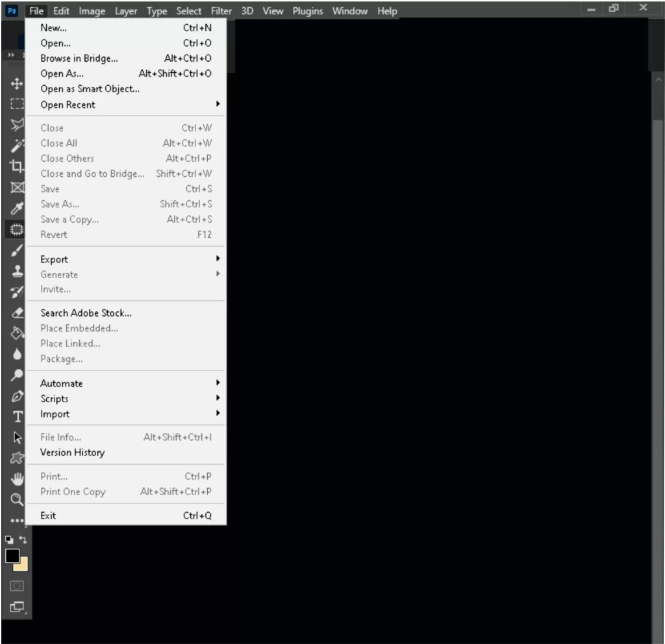The height and width of the screenshot is (644, 665).
Task: Expand the toolbar double-arrow
Action: click(11, 55)
